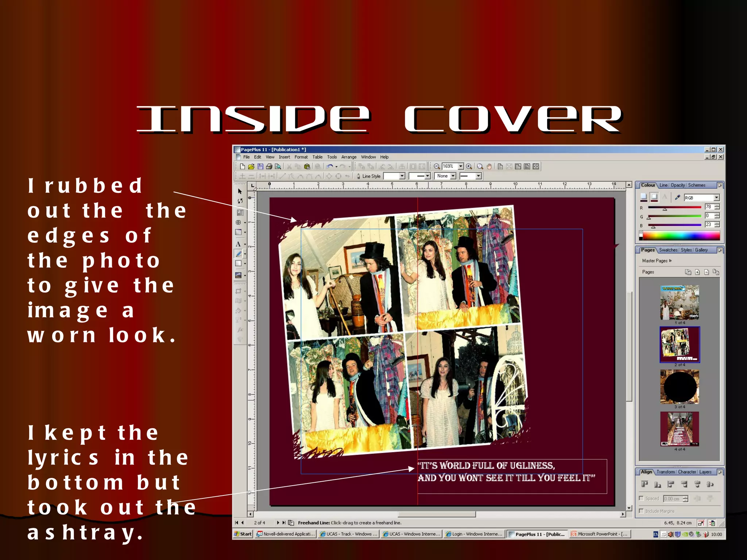Open the 169% zoom level dropdown
The width and height of the screenshot is (747, 560).
[x=461, y=166]
